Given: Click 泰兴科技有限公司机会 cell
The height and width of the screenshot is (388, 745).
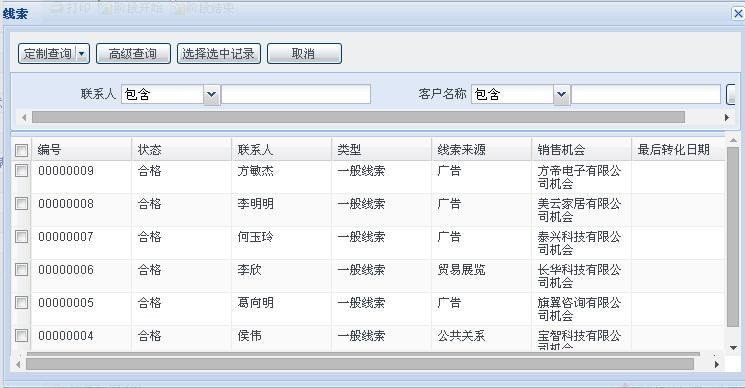Looking at the screenshot, I should pyautogui.click(x=581, y=243).
